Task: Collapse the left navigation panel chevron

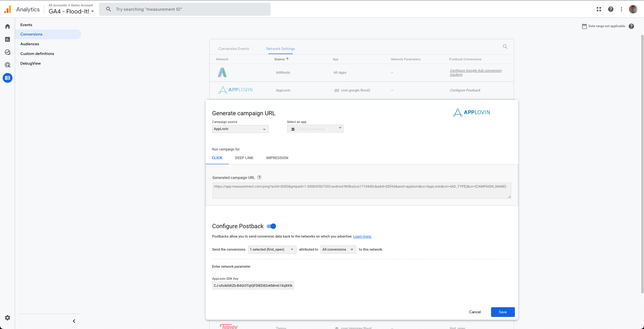Action: click(74, 321)
